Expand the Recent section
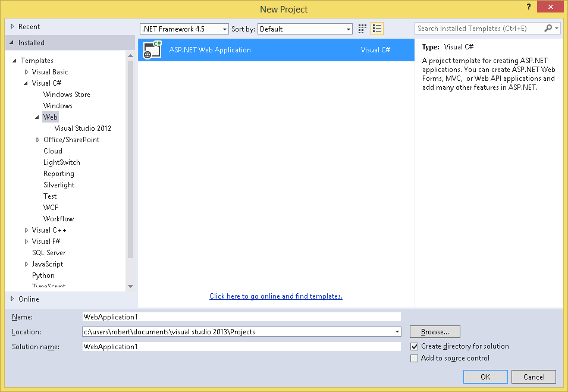 click(12, 26)
